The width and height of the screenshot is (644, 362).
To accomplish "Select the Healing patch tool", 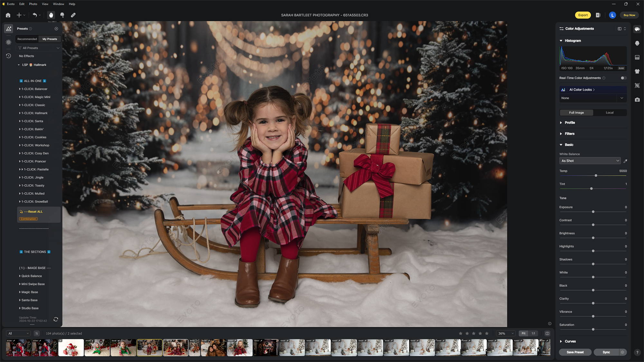I will 73,15.
